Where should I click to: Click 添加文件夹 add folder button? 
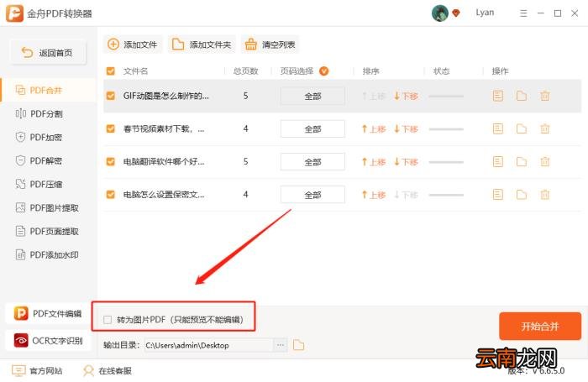tap(202, 44)
